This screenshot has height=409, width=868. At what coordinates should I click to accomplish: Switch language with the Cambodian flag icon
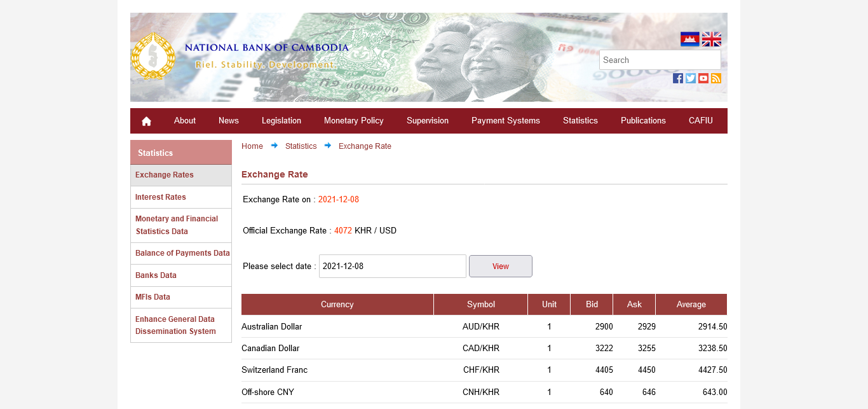click(x=689, y=39)
